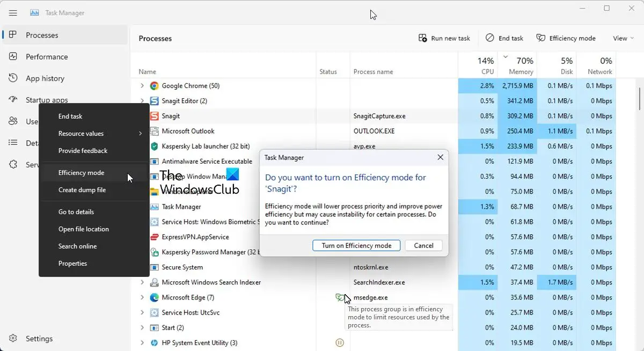
Task: Click the Antimalware Service Executable icon
Action: pos(154,161)
